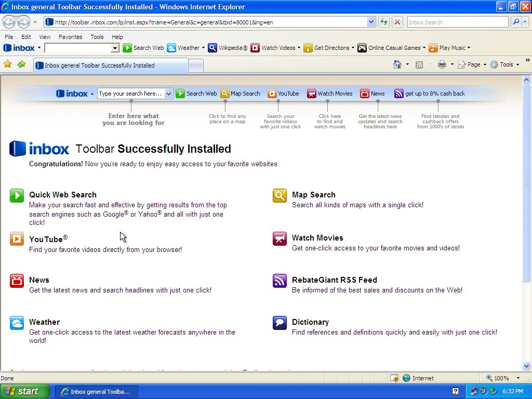
Task: Click the Get Directions toolbar icon
Action: [308, 48]
